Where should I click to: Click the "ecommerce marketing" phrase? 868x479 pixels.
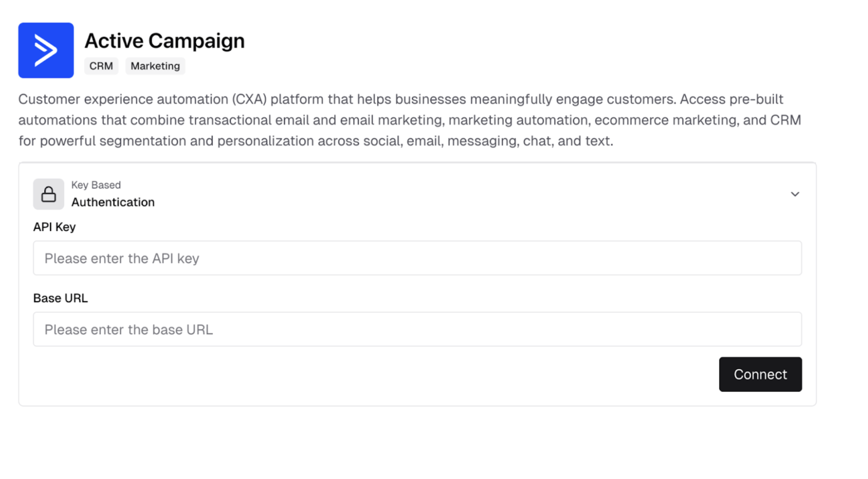pyautogui.click(x=665, y=120)
